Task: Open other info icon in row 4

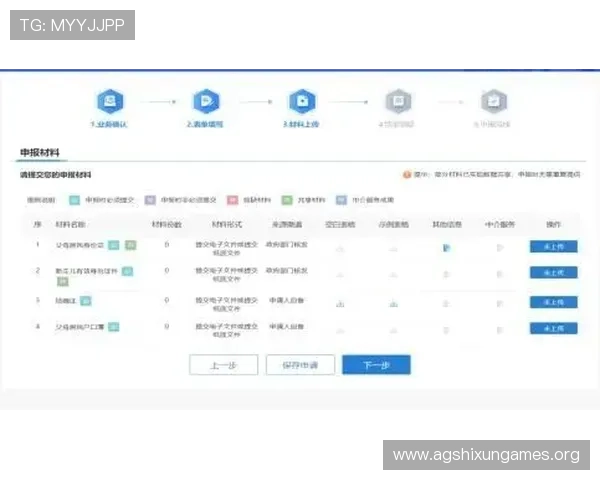Action: [x=446, y=330]
